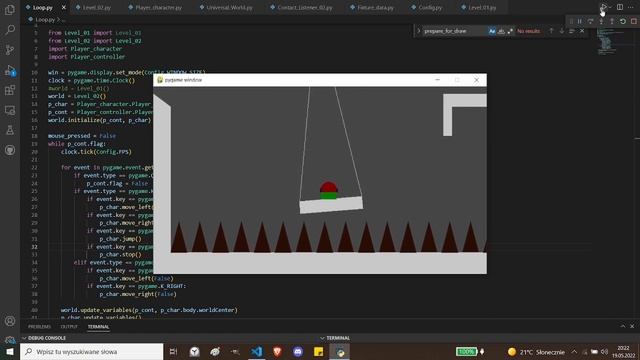Open Visual Studio Code from taskbar
Image resolution: width=640 pixels, height=360 pixels.
click(x=256, y=351)
